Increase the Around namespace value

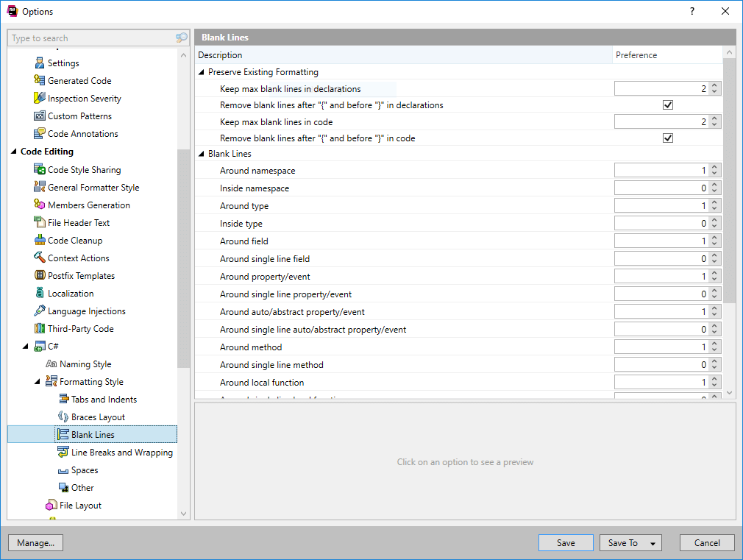[x=715, y=168]
